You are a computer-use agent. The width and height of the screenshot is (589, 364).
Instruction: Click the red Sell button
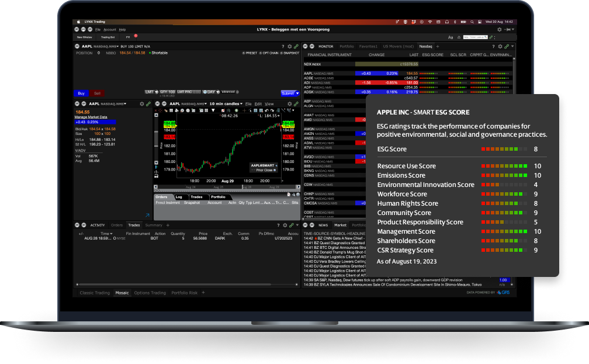pos(97,93)
